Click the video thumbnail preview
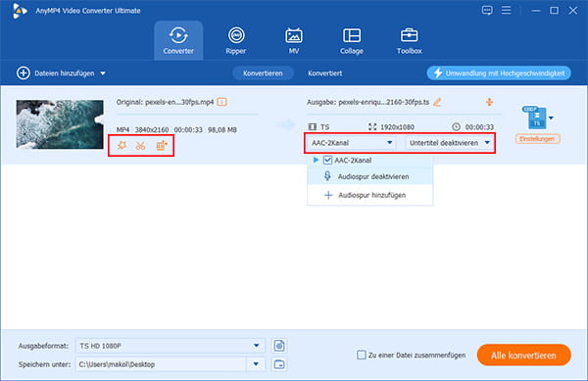 [60, 124]
